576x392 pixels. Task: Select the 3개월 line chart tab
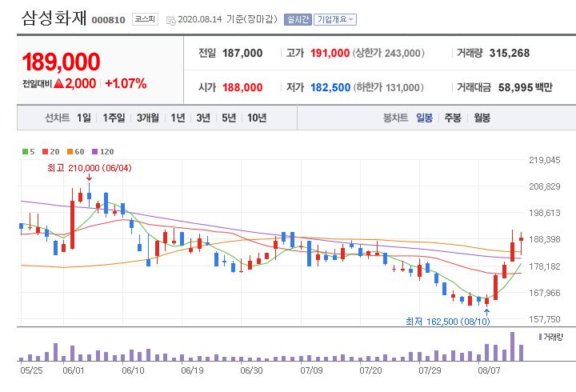click(148, 118)
